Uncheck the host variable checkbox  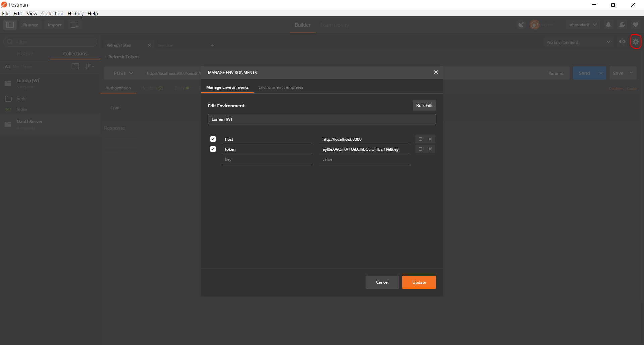pos(213,139)
